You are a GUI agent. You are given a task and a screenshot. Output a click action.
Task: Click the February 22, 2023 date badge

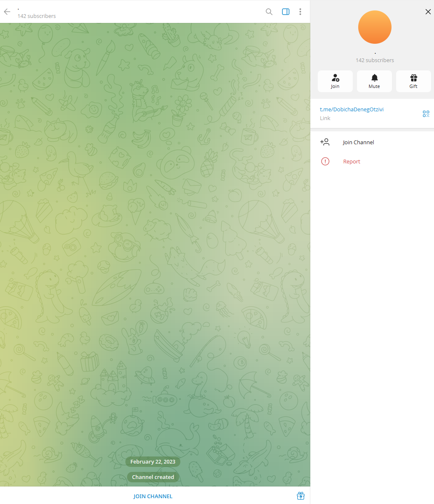coord(153,461)
